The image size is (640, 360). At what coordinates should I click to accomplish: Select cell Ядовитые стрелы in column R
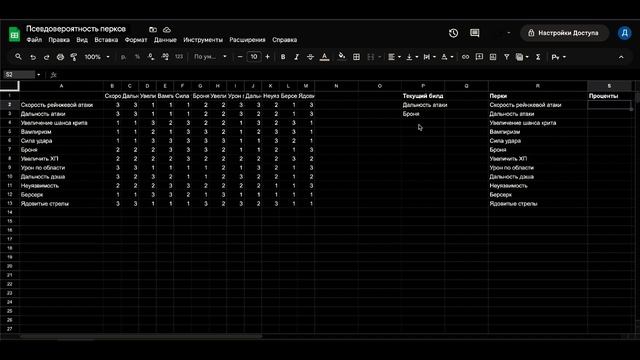point(538,204)
